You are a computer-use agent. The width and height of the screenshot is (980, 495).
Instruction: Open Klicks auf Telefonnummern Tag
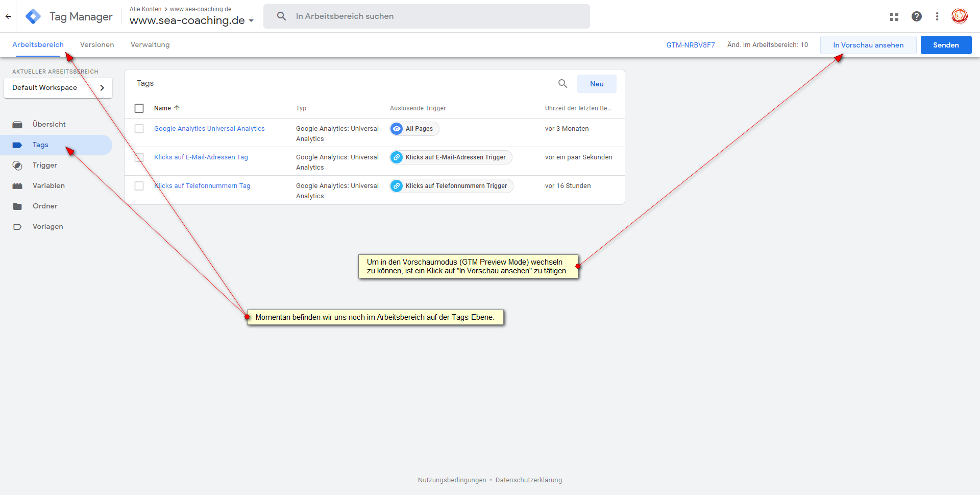[202, 186]
